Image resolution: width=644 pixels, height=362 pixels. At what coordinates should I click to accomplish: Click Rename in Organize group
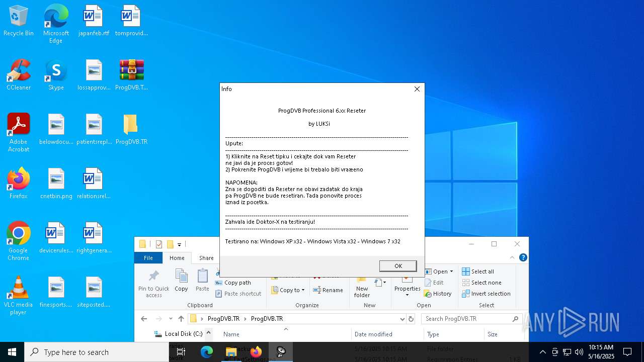328,290
